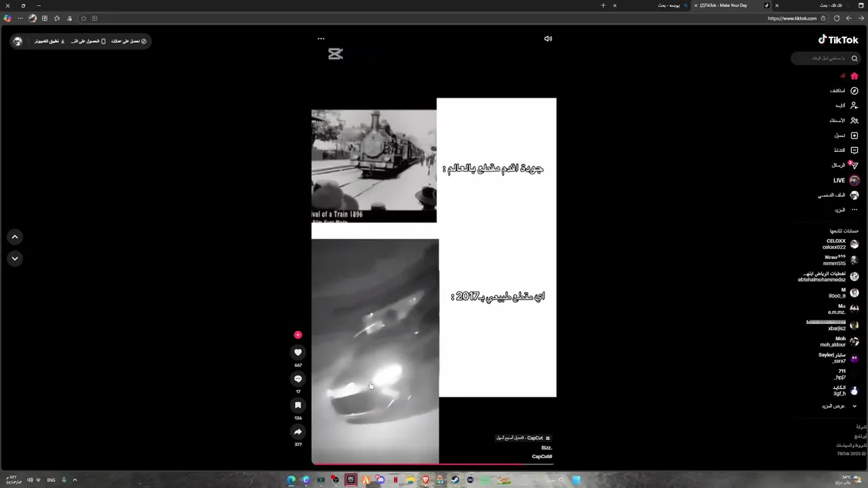Viewport: 868px width, 488px height.
Task: Reload the page with browser refresh icon
Action: (837, 18)
